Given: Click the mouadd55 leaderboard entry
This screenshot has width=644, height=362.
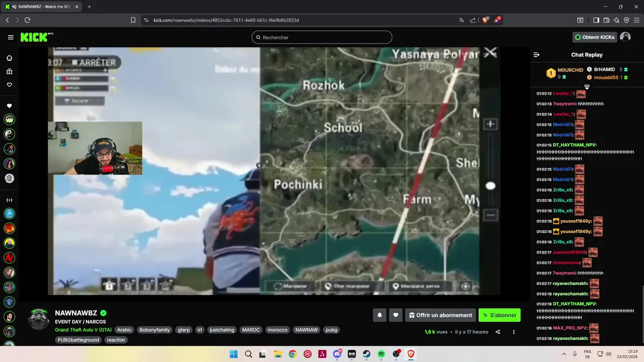Looking at the screenshot, I should [606, 77].
